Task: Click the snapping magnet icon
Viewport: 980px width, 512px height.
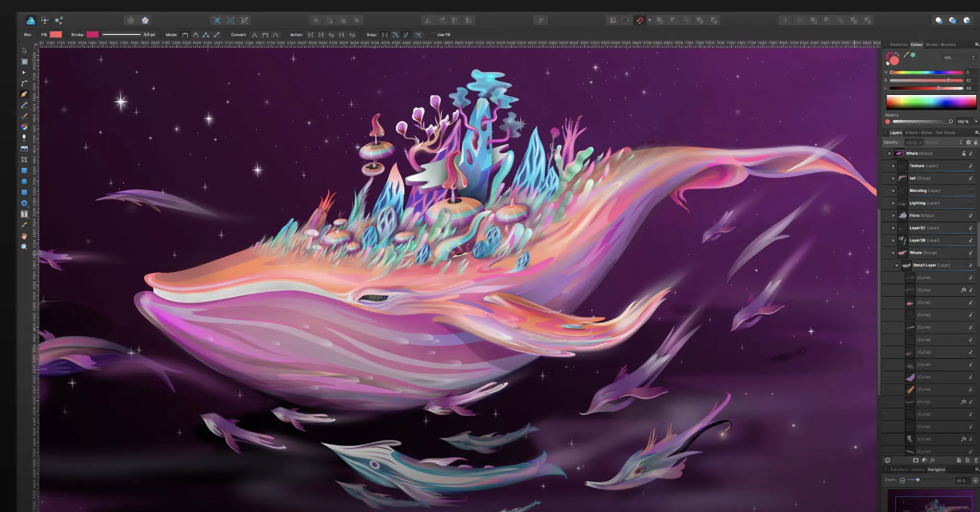Action: (640, 20)
